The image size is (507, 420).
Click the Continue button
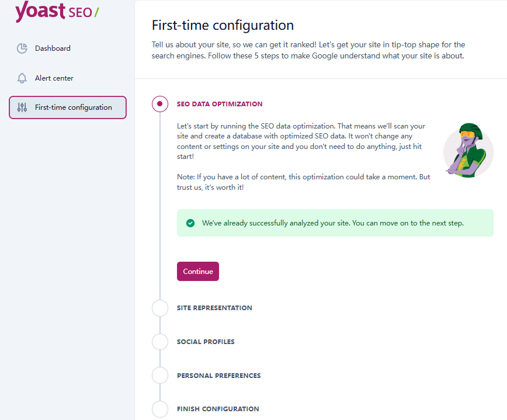pyautogui.click(x=197, y=271)
